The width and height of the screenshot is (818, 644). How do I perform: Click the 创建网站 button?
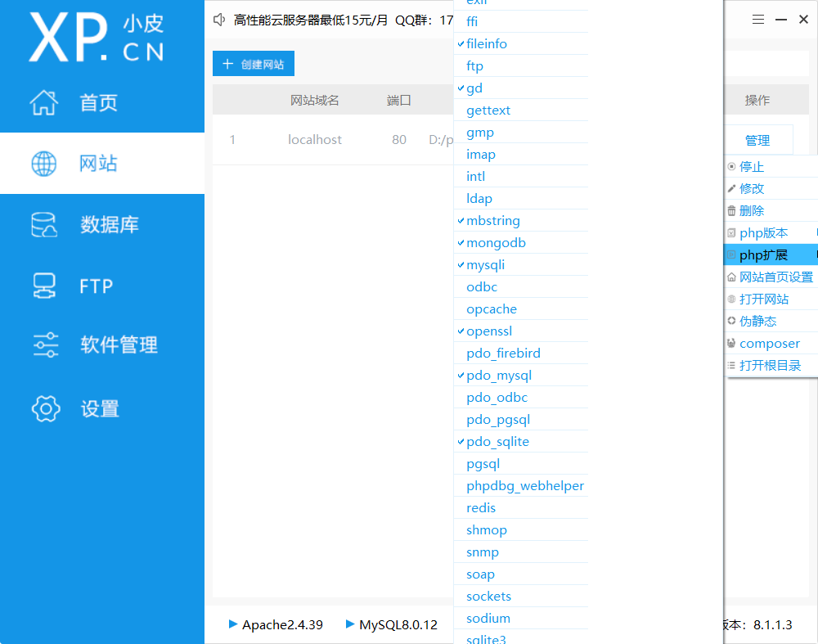pos(254,64)
